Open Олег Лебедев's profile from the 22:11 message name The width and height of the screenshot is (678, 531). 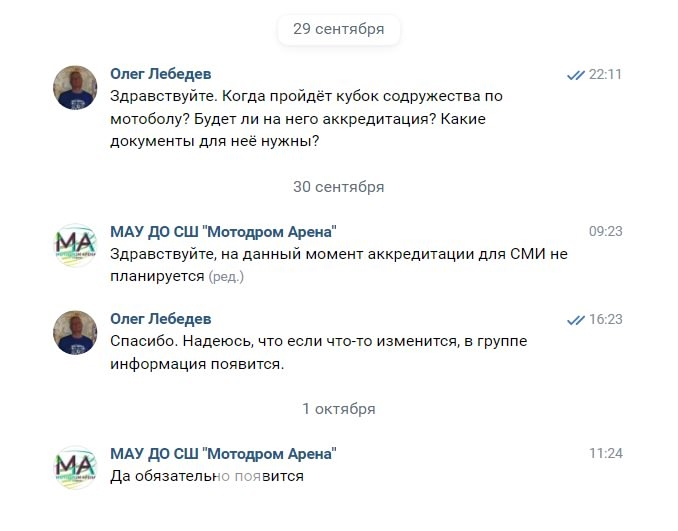click(x=160, y=74)
